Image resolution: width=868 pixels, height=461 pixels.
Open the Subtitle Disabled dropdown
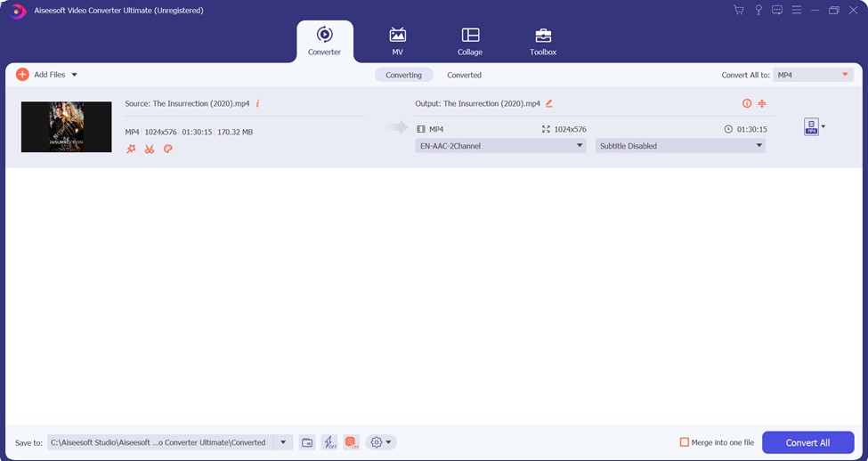coord(680,146)
